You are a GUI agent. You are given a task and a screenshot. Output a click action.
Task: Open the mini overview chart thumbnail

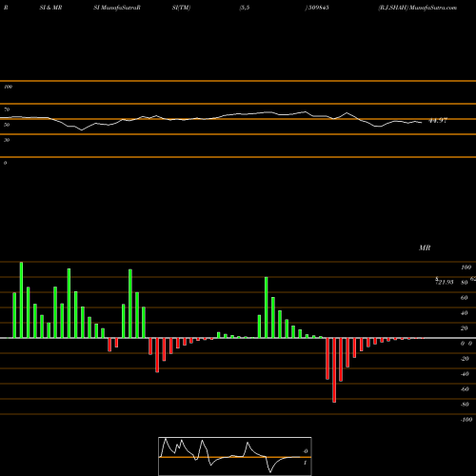(235, 456)
